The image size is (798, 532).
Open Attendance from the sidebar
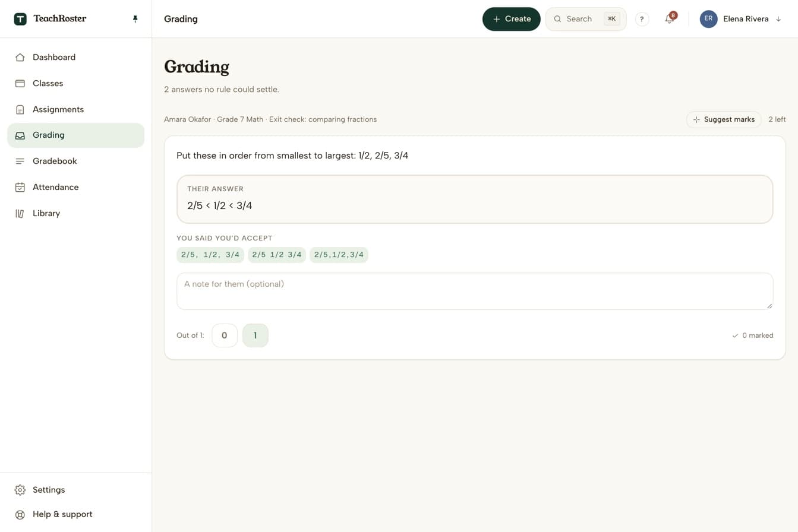(75, 188)
